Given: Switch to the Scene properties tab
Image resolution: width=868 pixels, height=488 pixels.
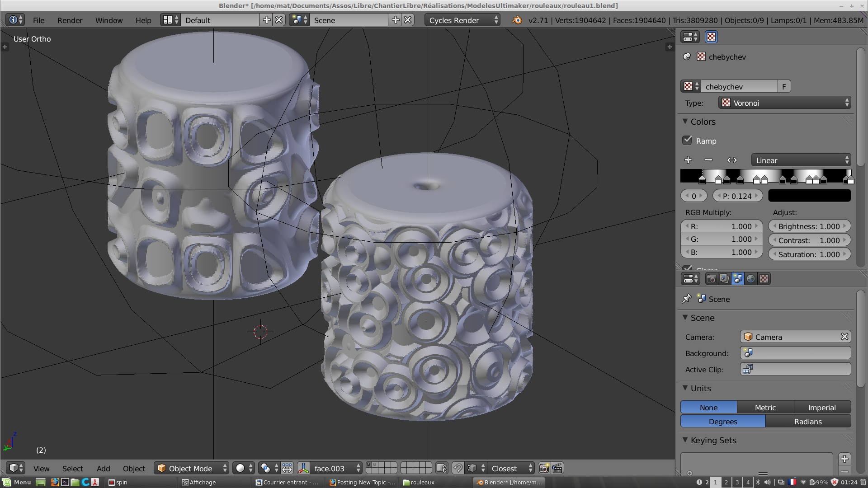Looking at the screenshot, I should click(x=737, y=279).
